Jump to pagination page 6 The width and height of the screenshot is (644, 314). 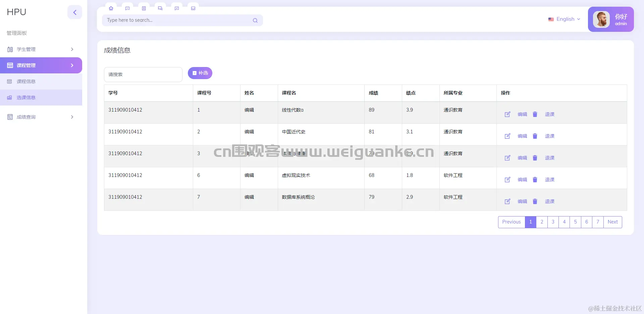pos(587,222)
